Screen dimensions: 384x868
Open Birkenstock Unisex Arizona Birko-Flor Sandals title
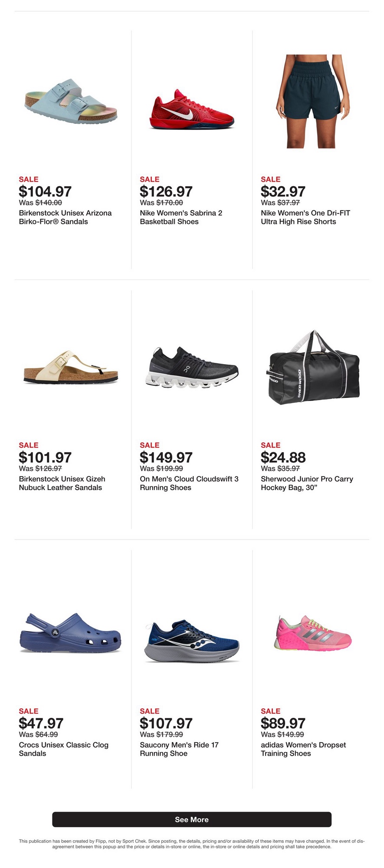65,217
